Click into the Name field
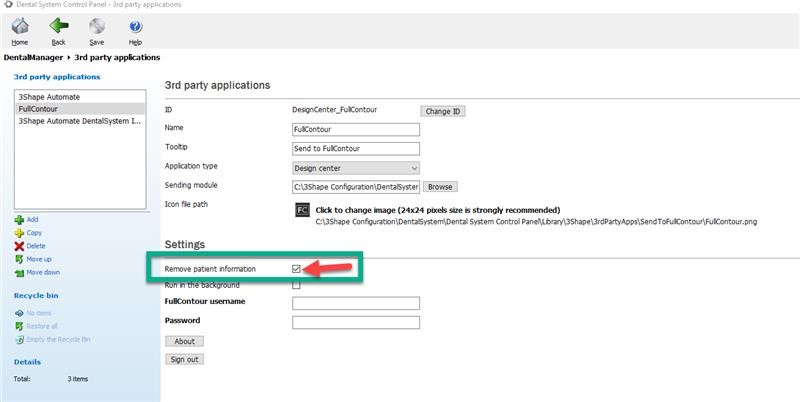 click(x=356, y=130)
